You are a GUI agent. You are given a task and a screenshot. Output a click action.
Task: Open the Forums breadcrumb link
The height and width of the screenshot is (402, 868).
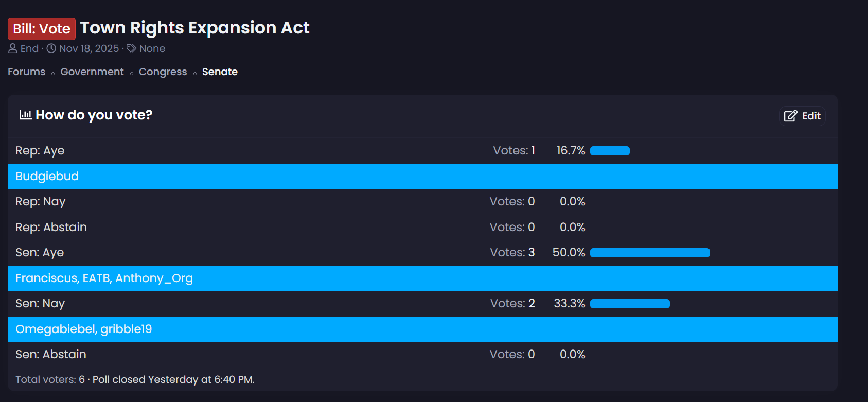coord(27,72)
